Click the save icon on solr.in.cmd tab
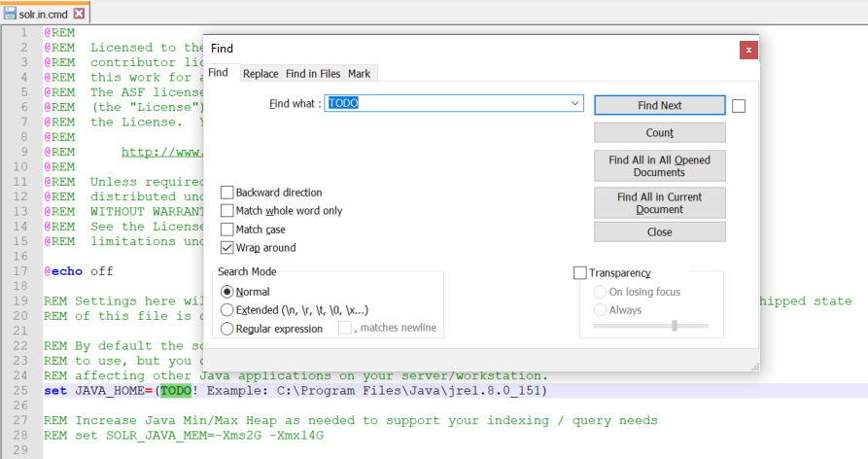 (x=10, y=14)
